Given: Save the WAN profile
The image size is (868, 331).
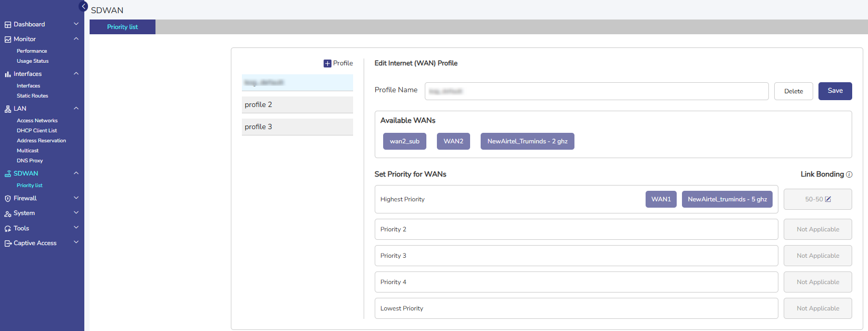Looking at the screenshot, I should [835, 91].
